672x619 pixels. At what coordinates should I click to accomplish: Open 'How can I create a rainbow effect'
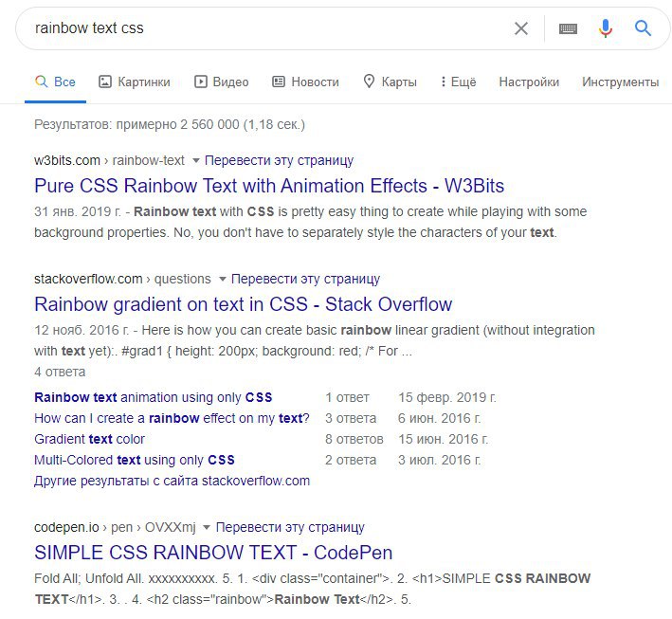(172, 418)
